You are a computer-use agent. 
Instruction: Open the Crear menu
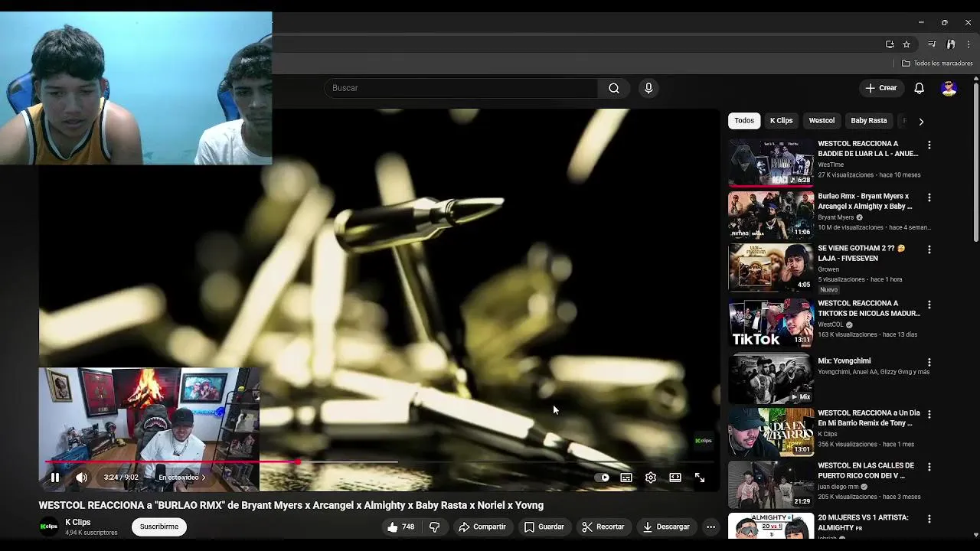pos(881,88)
